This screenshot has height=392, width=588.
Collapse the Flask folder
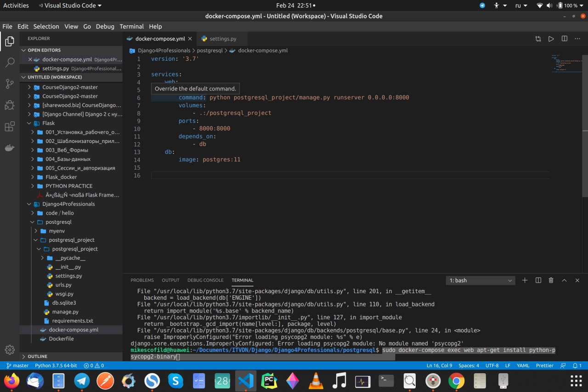[x=71, y=123]
